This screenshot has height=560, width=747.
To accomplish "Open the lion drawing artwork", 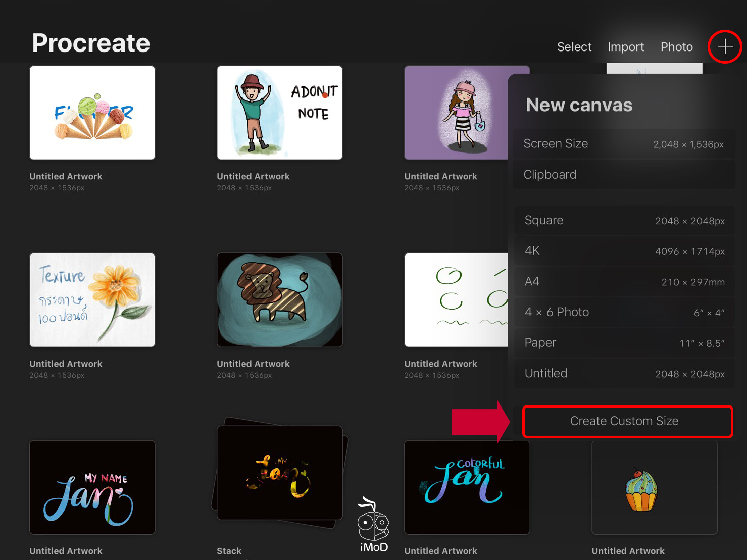I will click(279, 300).
